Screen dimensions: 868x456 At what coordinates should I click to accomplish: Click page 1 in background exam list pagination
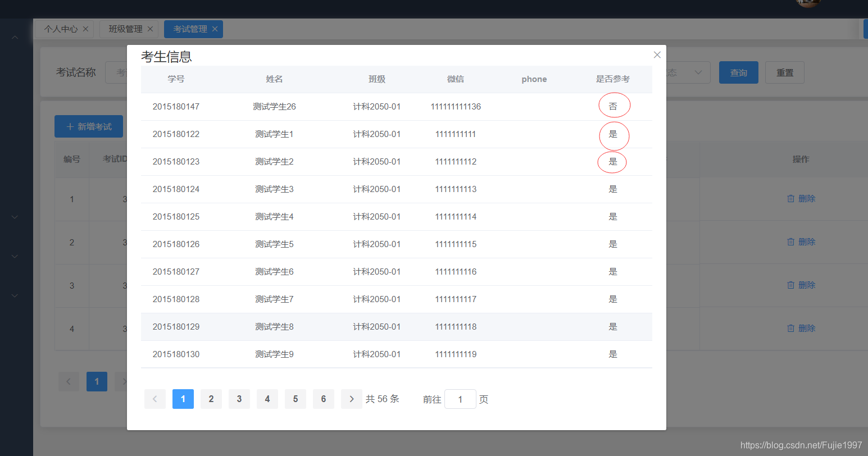[97, 381]
